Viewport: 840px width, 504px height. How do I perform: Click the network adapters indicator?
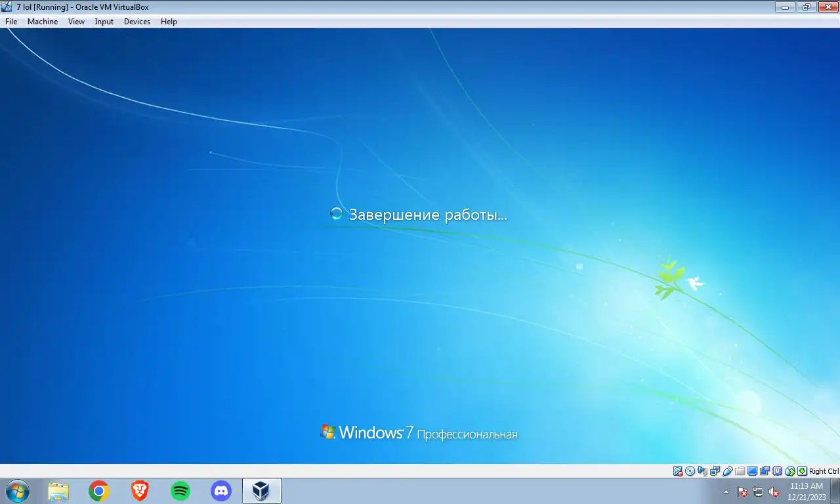click(715, 471)
